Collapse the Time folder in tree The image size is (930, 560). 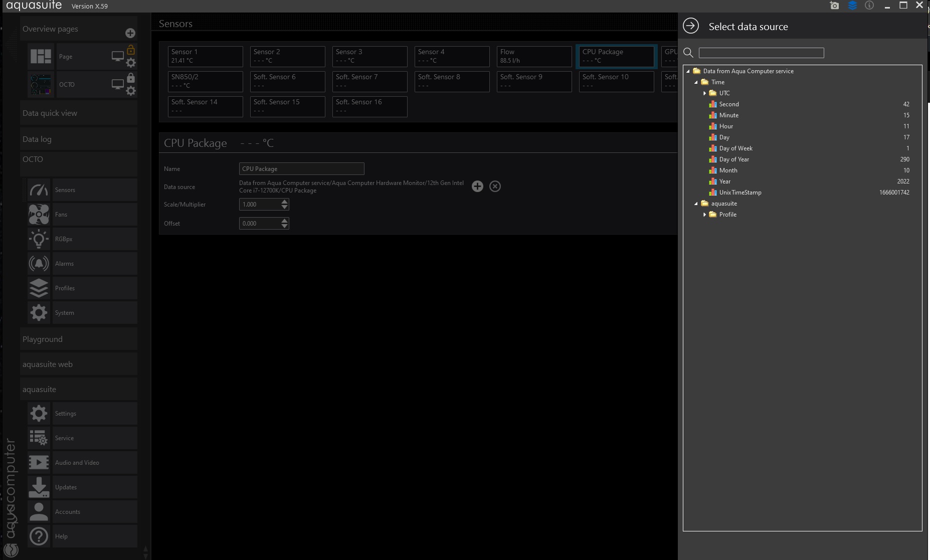pos(696,82)
